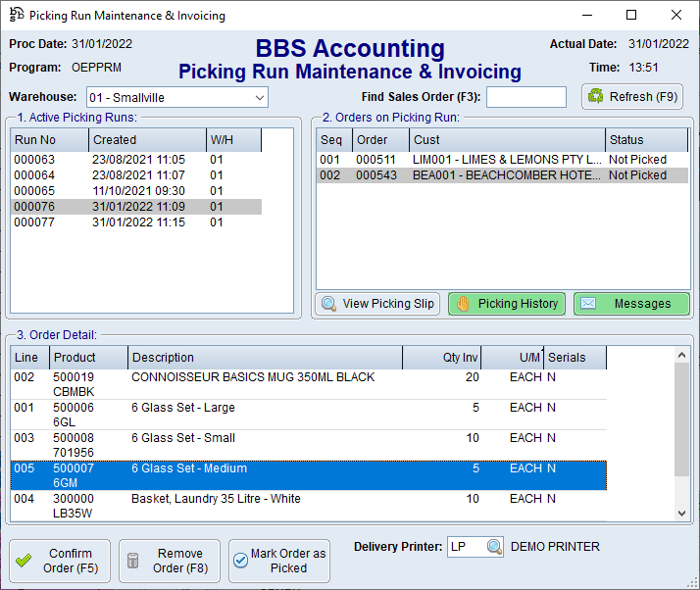Screen dimensions: 700x590
Task: Sort order detail by Product column header
Action: tap(88, 358)
